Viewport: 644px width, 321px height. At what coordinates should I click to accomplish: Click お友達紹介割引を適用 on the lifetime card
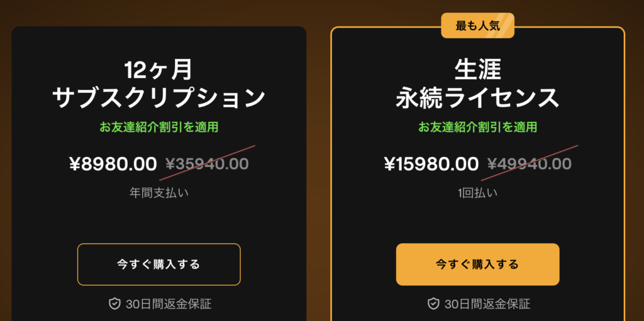(x=478, y=128)
